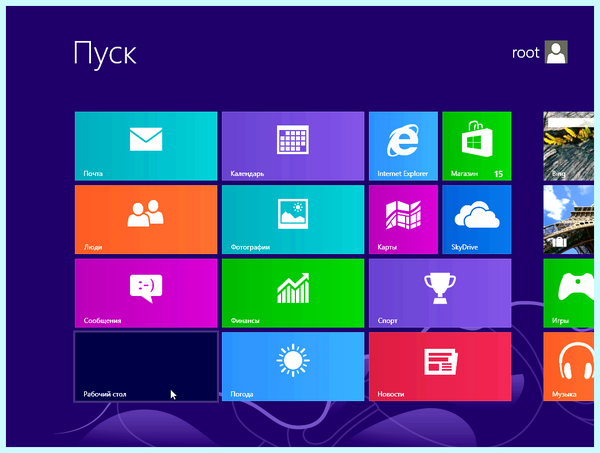The image size is (600, 453).
Task: Open the Сообщения messaging tile
Action: pos(146,293)
